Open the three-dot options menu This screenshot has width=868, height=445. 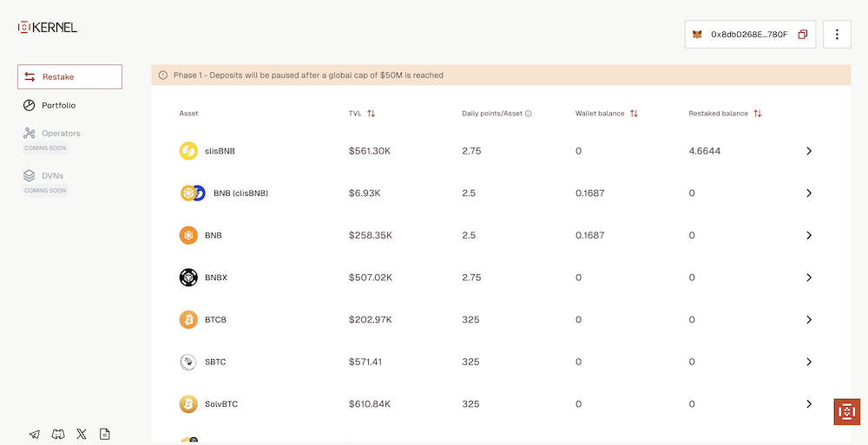pos(837,35)
